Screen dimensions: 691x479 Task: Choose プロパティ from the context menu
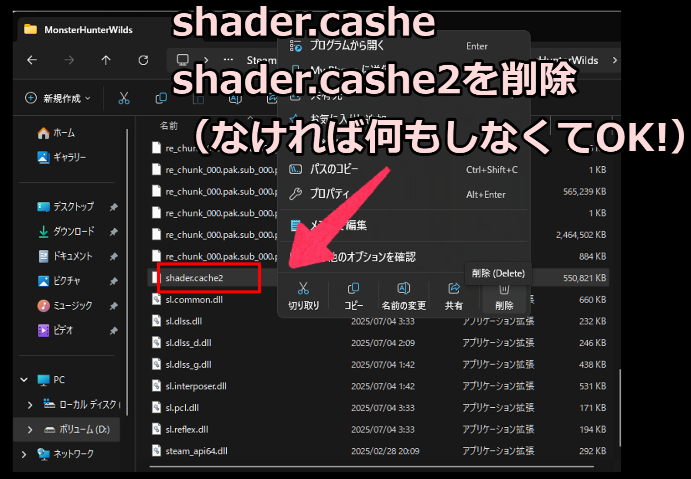coord(329,193)
